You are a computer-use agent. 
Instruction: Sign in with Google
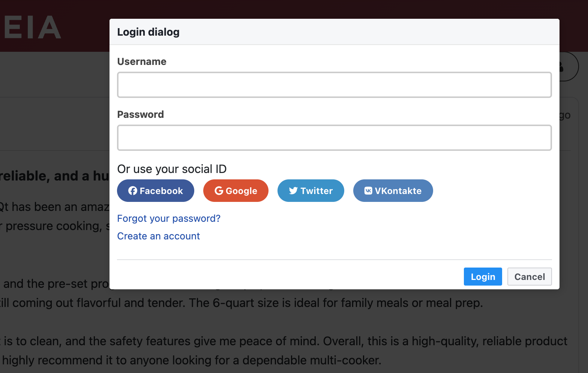point(235,191)
